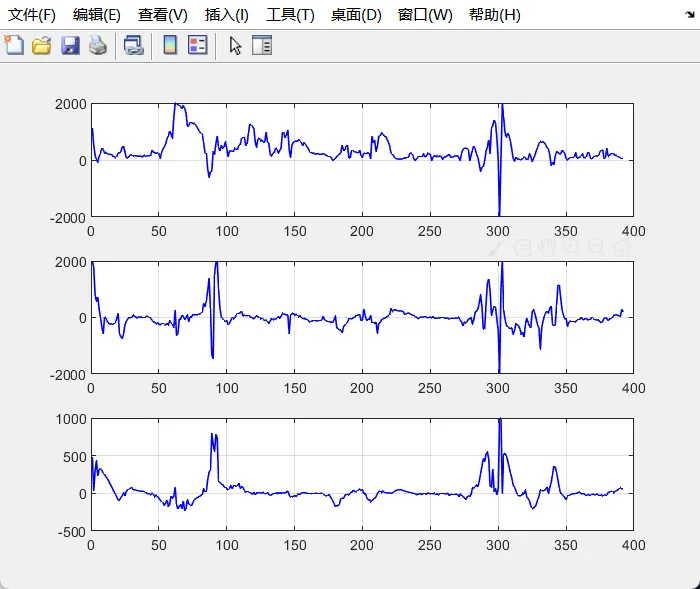The width and height of the screenshot is (700, 589).
Task: Open a file with the folder icon
Action: pyautogui.click(x=42, y=46)
